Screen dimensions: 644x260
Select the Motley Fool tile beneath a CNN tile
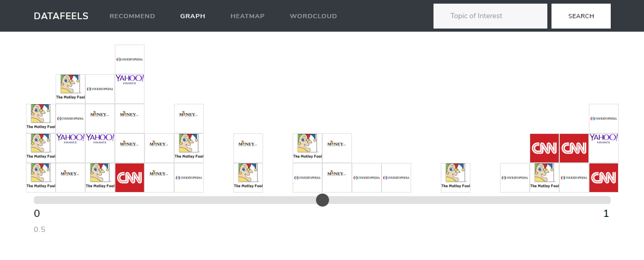[x=544, y=177]
